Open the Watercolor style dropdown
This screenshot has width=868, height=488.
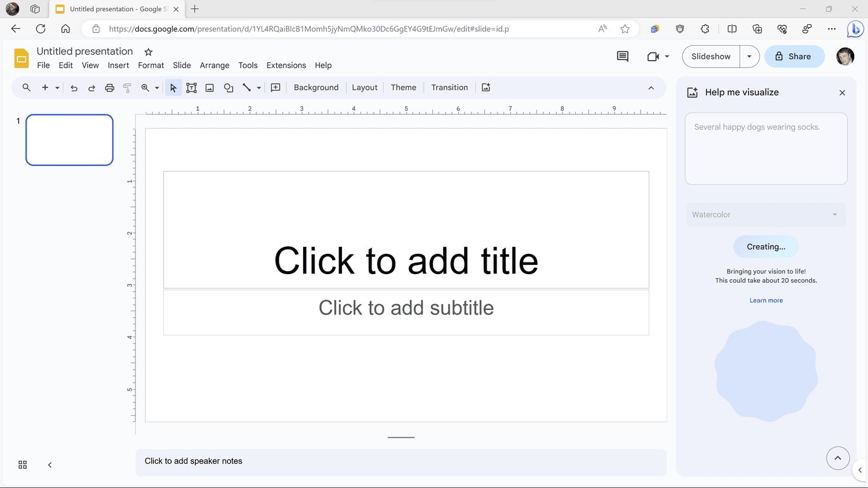point(766,215)
